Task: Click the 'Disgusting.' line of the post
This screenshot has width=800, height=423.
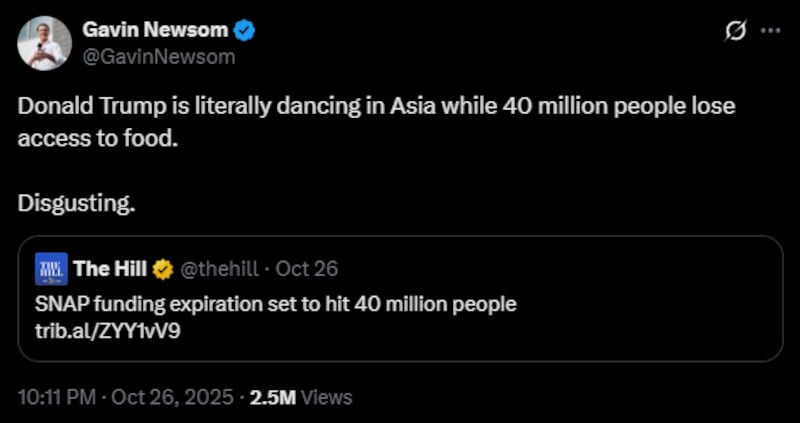Action: 76,203
